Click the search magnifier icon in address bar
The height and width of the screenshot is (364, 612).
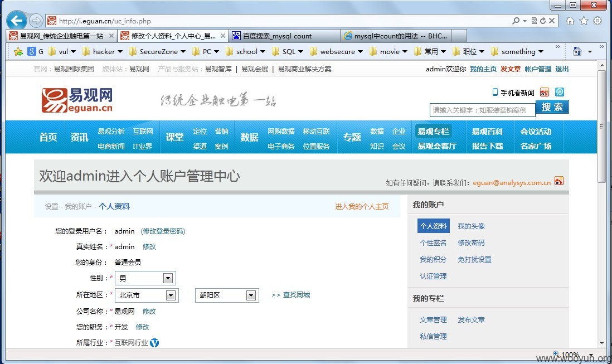(516, 21)
